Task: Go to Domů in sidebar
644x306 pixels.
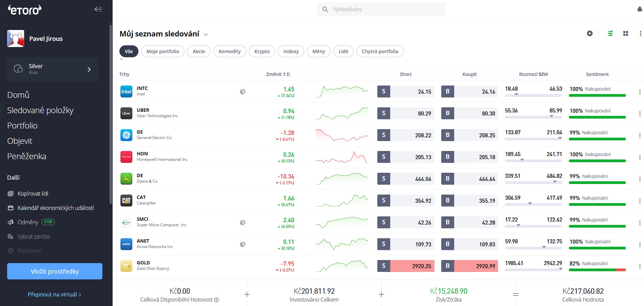Action: click(18, 95)
